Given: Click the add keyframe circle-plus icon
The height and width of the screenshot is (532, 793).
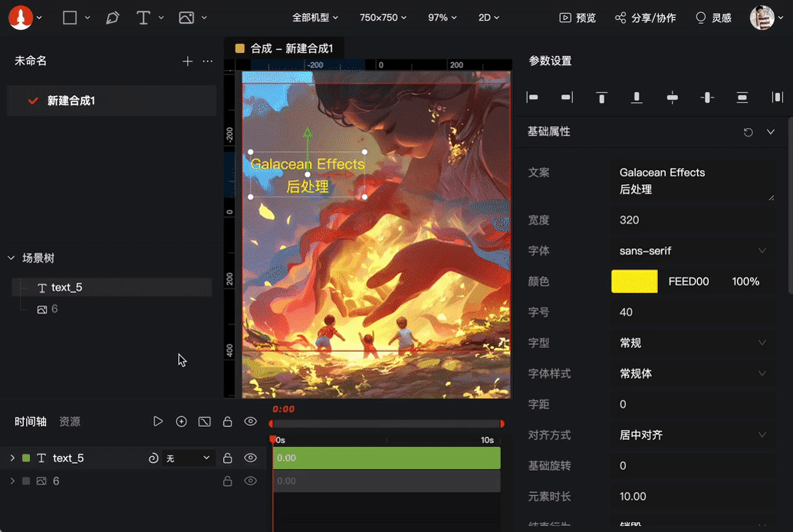Looking at the screenshot, I should coord(181,422).
